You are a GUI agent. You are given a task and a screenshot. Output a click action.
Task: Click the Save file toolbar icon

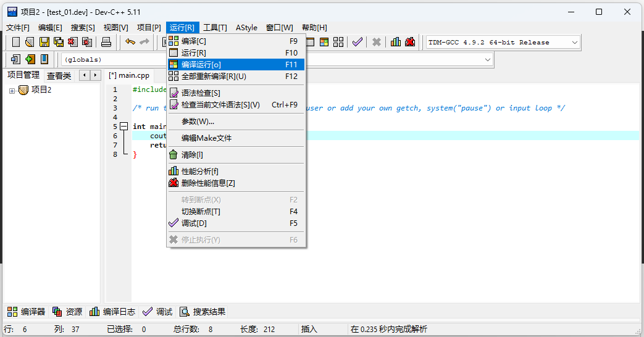(44, 42)
